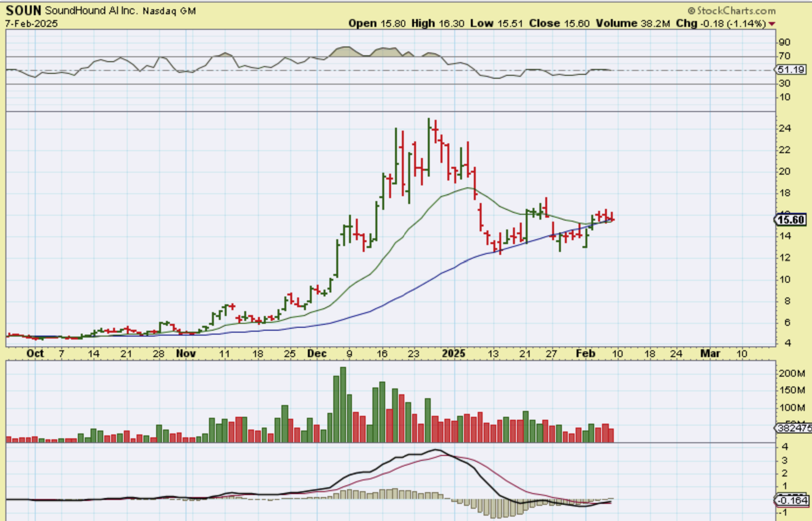Click the -0.164 MACD value tag

tap(792, 500)
